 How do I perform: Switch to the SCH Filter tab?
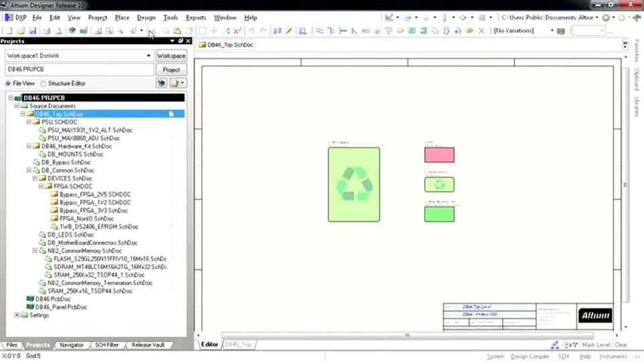pos(107,345)
